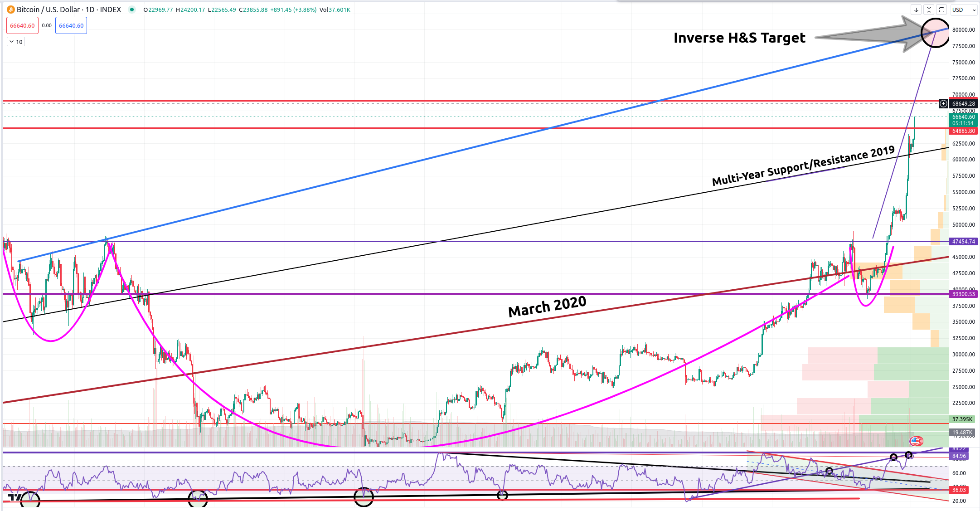
Task: Select the March 2020 text annotation
Action: [547, 307]
